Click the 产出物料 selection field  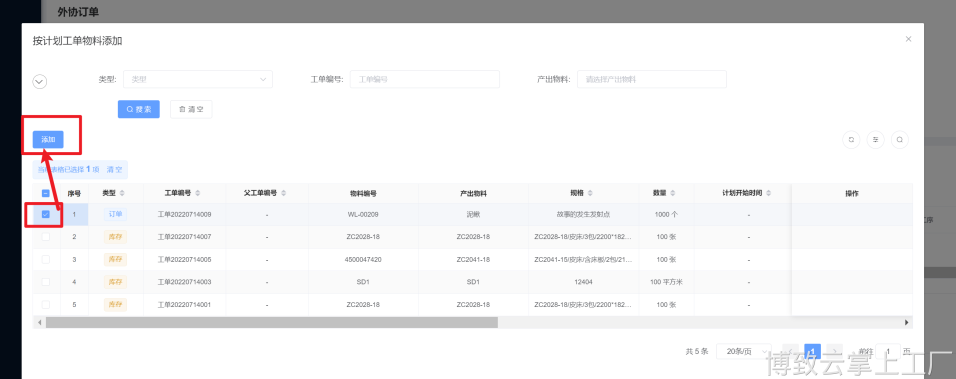652,79
